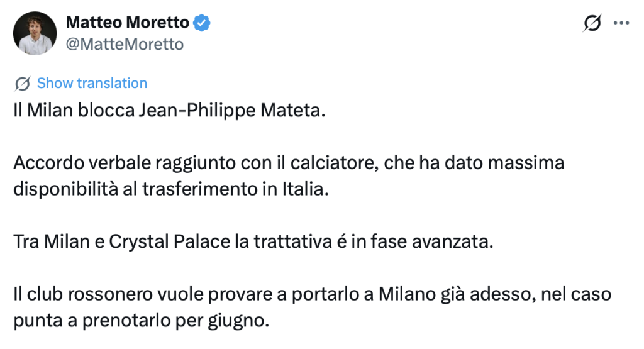Open the three-dot more options menu
The height and width of the screenshot is (349, 644).
(x=621, y=23)
